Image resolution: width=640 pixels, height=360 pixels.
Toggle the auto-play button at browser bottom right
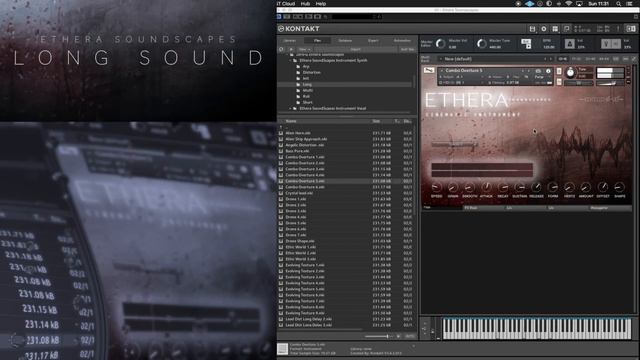pos(410,336)
